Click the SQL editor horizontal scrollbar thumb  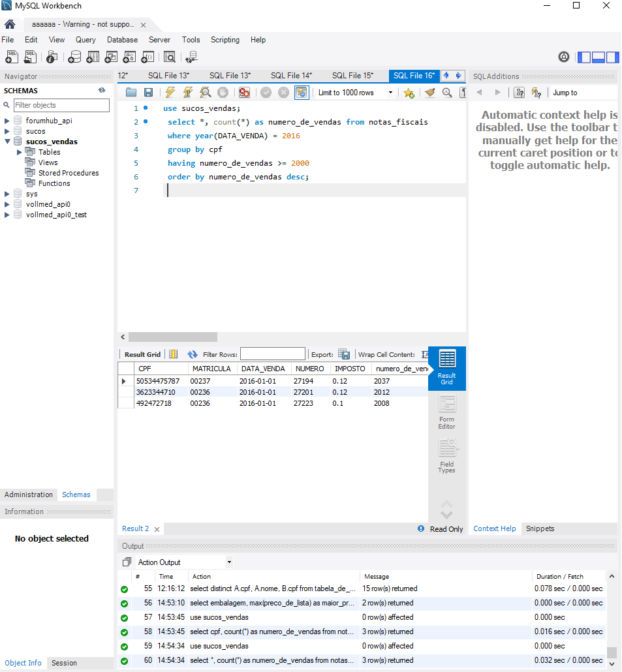coord(173,337)
